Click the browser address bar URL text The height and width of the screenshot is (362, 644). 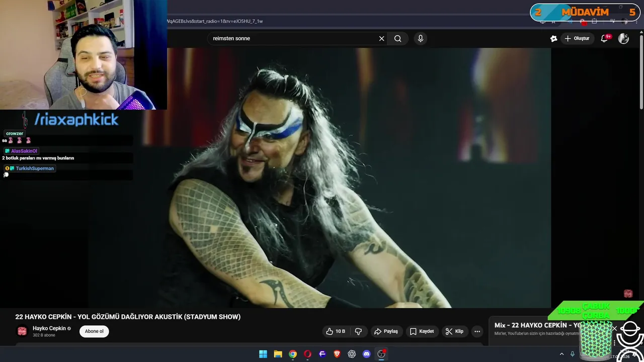click(x=215, y=21)
